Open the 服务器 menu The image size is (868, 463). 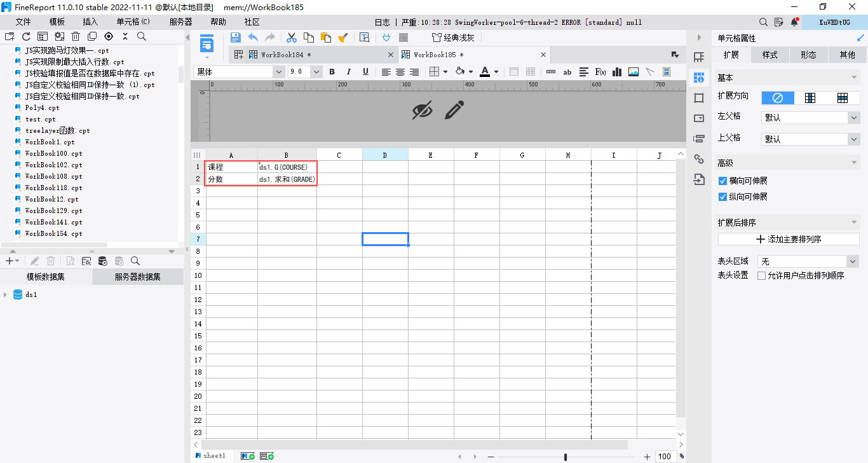(x=181, y=22)
